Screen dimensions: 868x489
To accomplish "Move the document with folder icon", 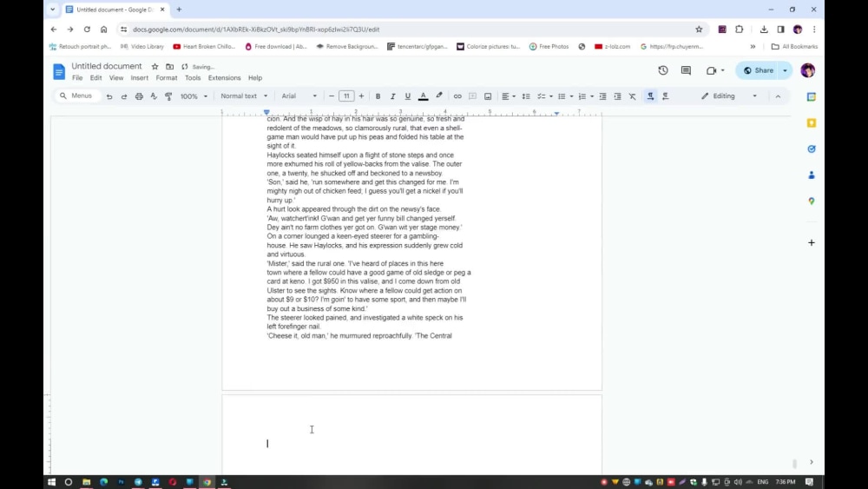I will coord(170,67).
